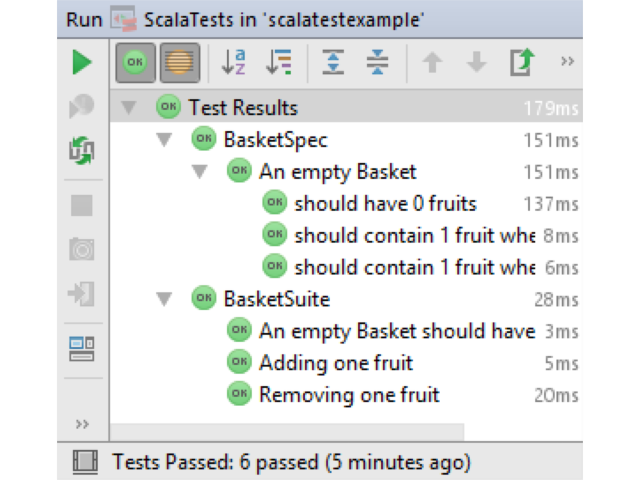Collapse the An empty Basket node
Screen dimensions: 640x480
[200, 171]
